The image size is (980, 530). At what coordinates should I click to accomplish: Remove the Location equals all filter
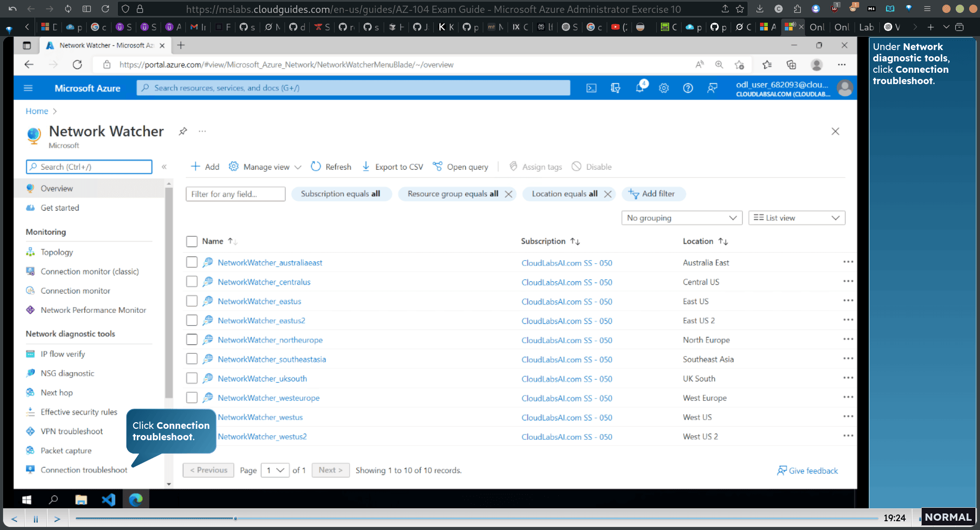(x=608, y=194)
